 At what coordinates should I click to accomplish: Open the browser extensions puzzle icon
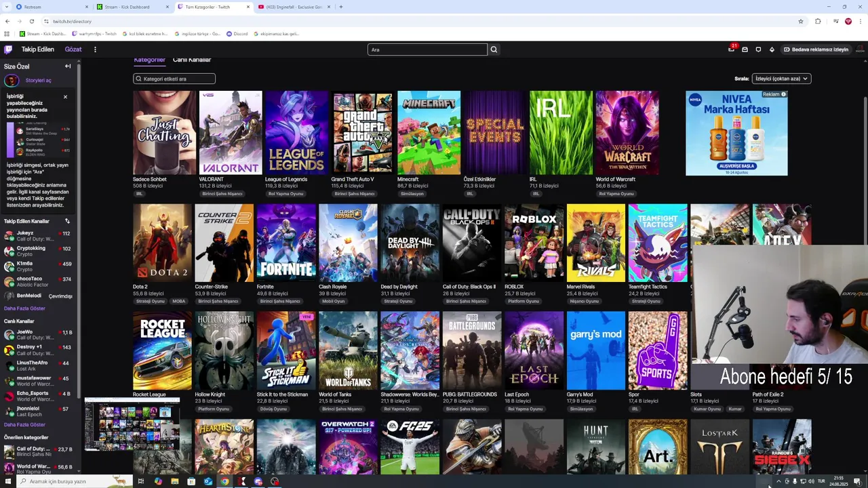818,21
